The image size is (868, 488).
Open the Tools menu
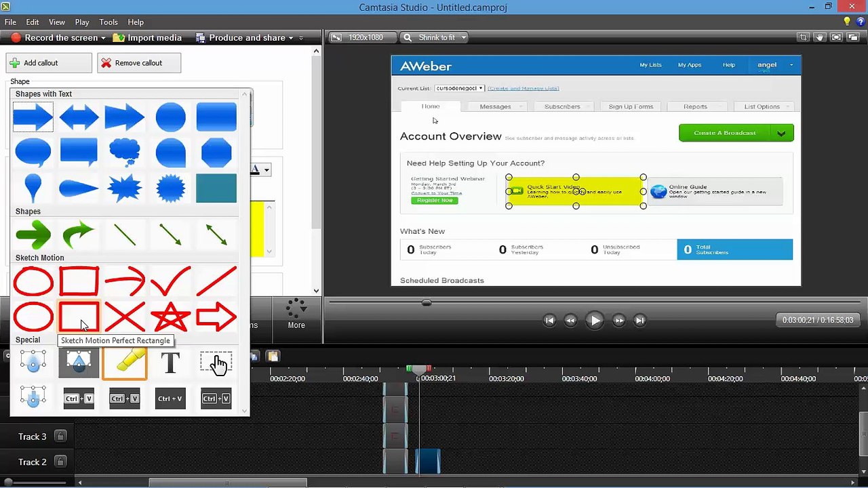point(108,22)
